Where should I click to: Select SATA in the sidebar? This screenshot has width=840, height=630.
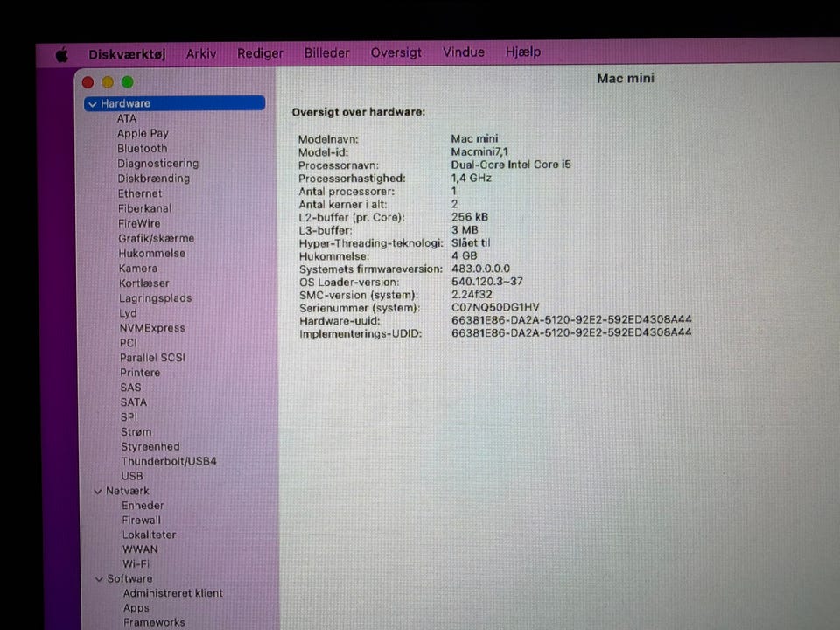tap(134, 402)
